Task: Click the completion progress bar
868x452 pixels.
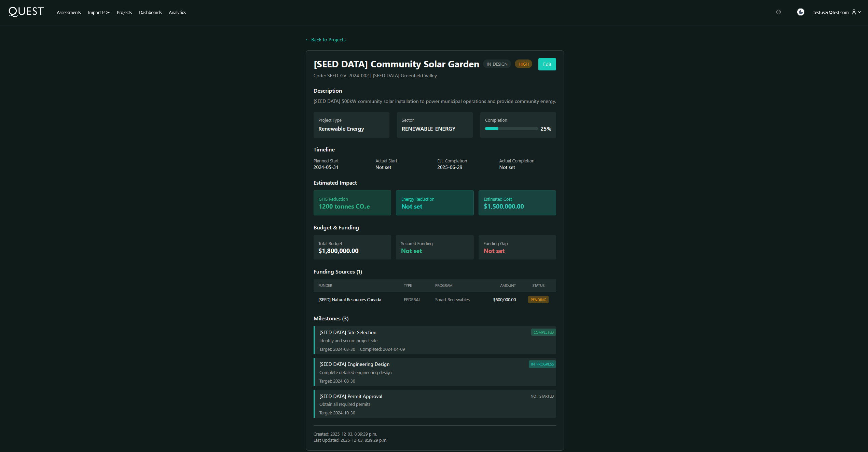Action: coord(511,129)
